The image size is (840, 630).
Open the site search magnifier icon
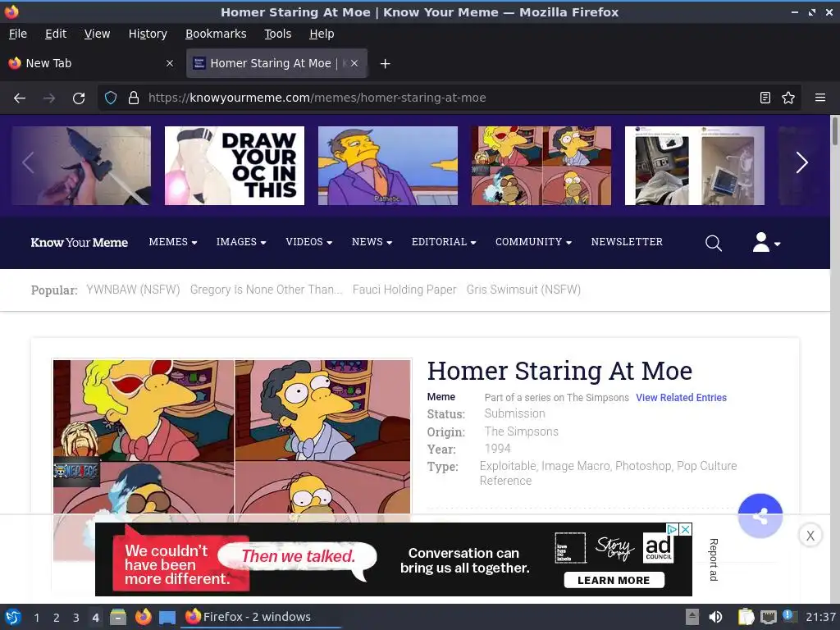point(713,243)
